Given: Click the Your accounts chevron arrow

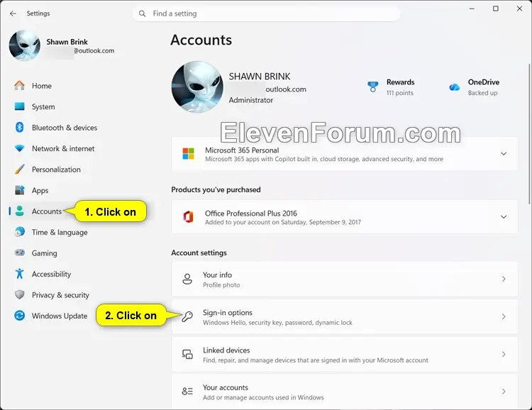Looking at the screenshot, I should [504, 392].
